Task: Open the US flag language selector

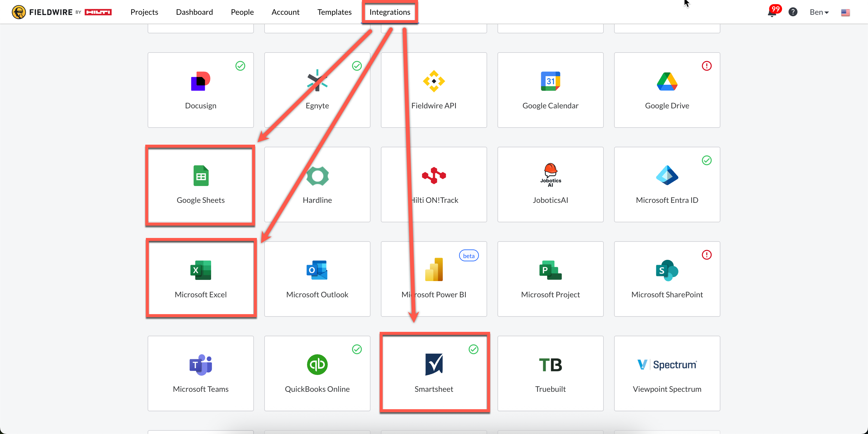Action: click(x=845, y=13)
